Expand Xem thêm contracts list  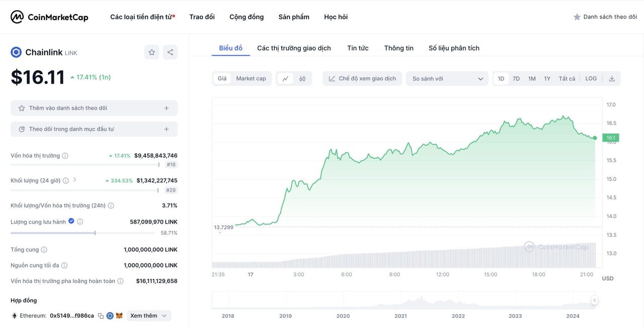[149, 316]
